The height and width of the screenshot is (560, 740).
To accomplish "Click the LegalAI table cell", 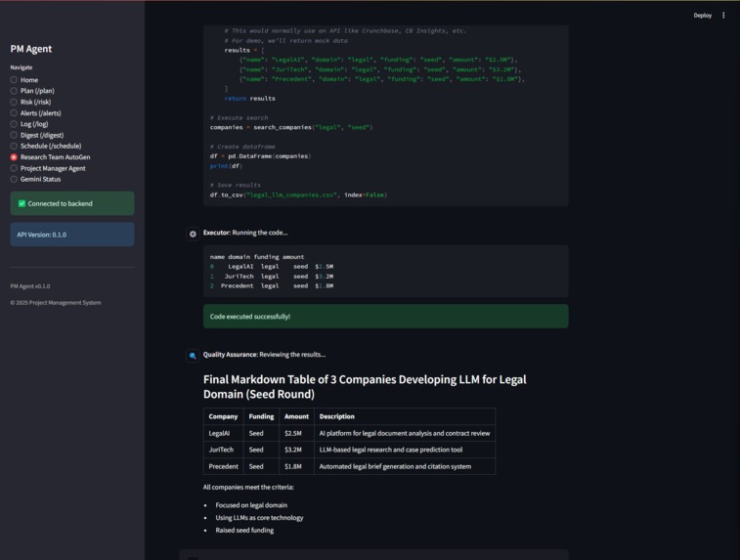I will [223, 433].
